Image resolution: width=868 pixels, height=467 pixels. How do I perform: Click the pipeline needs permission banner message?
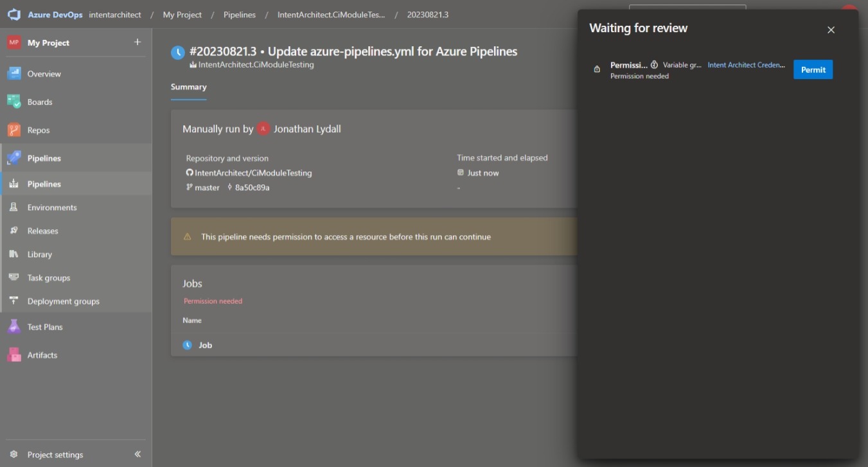pos(346,237)
